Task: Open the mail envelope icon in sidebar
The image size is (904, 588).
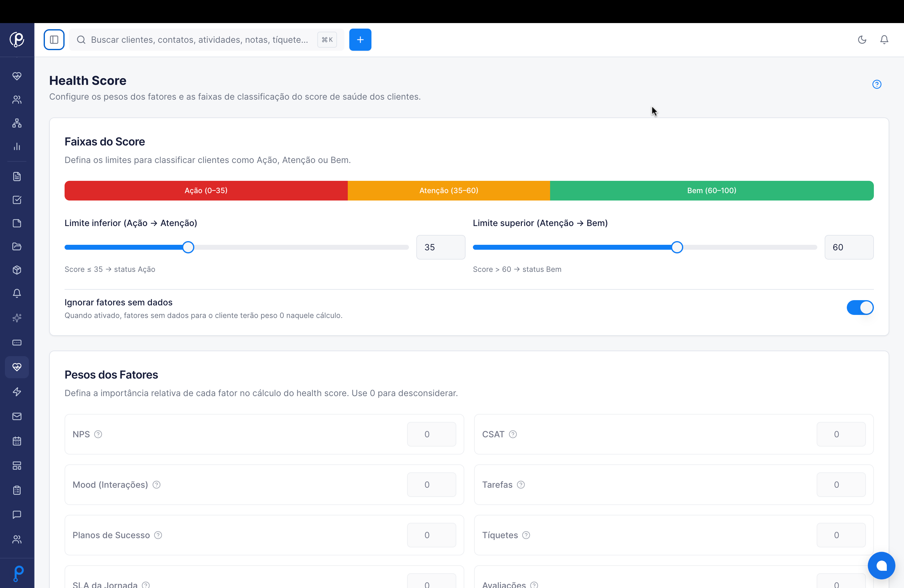Action: (17, 416)
